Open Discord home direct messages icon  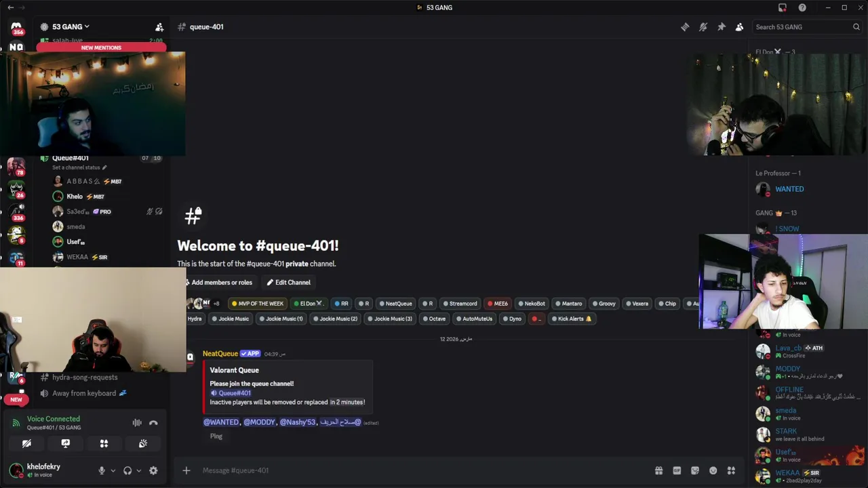coord(16,27)
